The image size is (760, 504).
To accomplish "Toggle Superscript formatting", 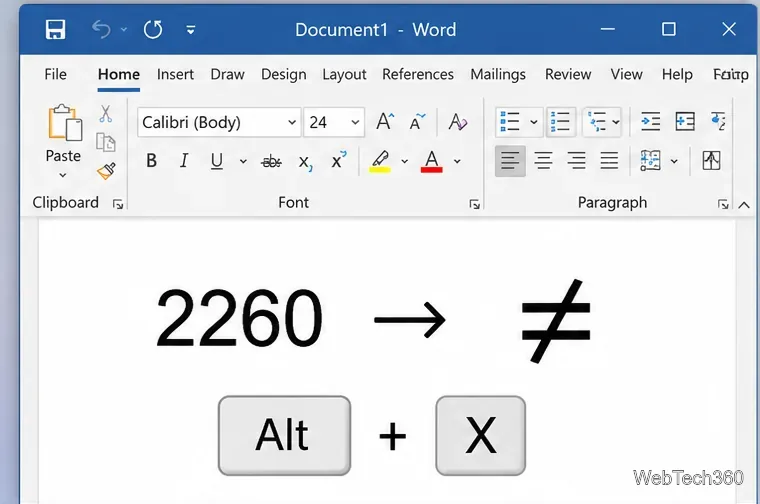I will [338, 160].
